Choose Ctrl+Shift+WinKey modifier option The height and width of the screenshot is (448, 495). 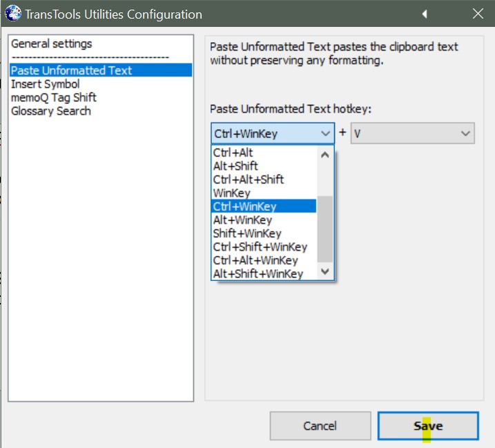coord(260,247)
